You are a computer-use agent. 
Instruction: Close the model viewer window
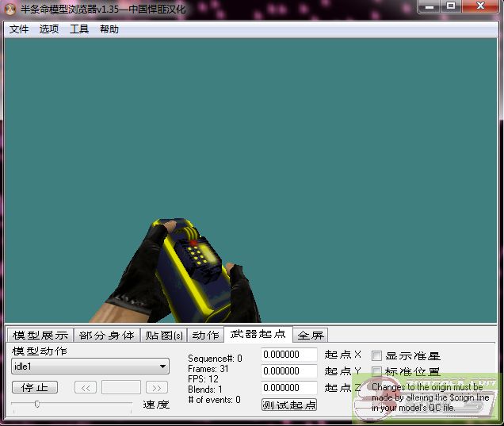point(480,6)
